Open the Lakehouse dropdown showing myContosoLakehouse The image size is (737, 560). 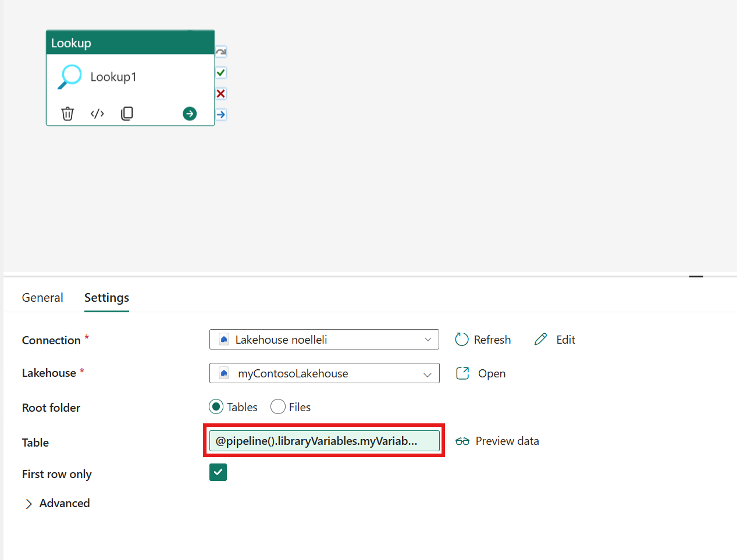(323, 373)
